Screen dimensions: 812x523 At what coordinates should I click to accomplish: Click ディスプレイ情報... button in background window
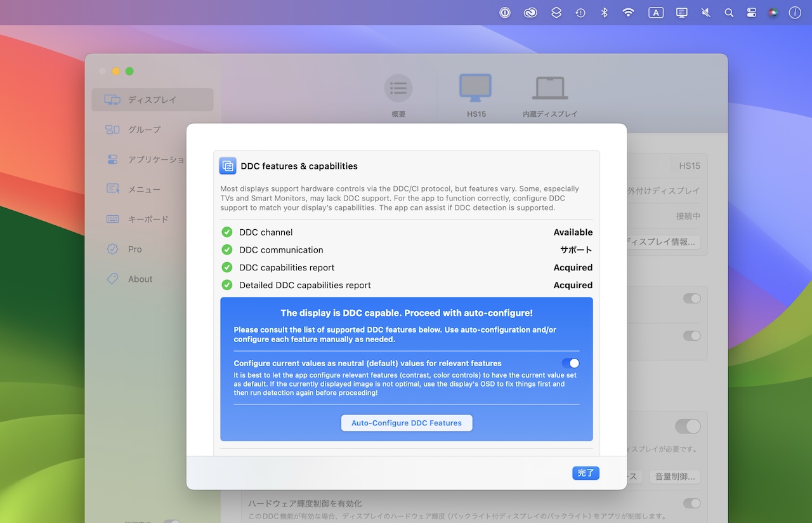(x=664, y=242)
